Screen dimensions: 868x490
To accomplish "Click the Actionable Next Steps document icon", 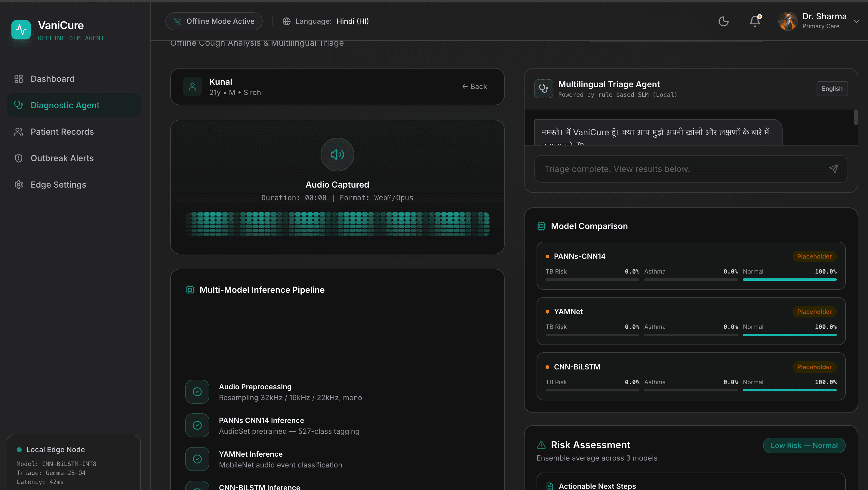I will tap(549, 486).
